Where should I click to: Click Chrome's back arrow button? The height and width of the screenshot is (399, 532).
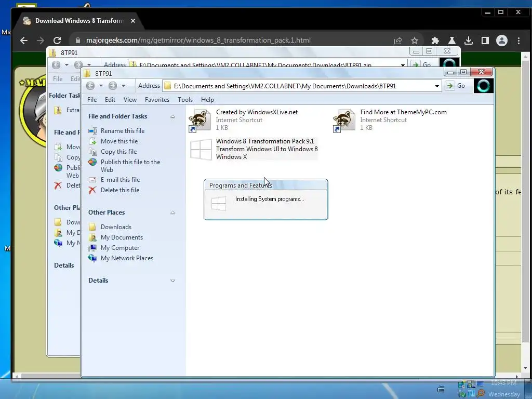24,41
